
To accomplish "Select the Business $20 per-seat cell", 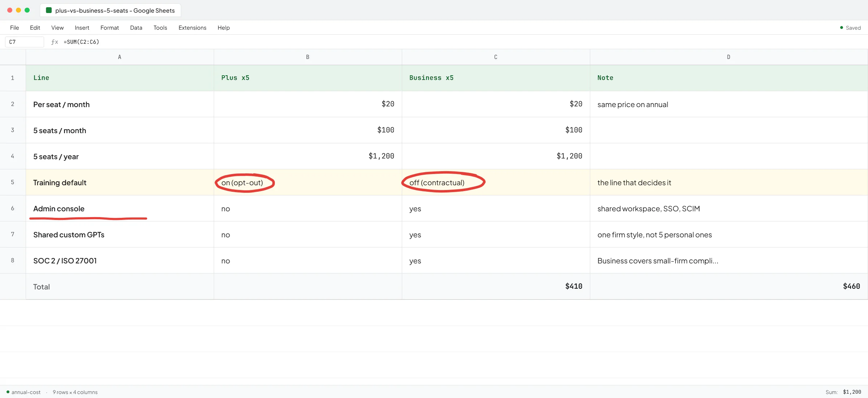I will click(496, 104).
